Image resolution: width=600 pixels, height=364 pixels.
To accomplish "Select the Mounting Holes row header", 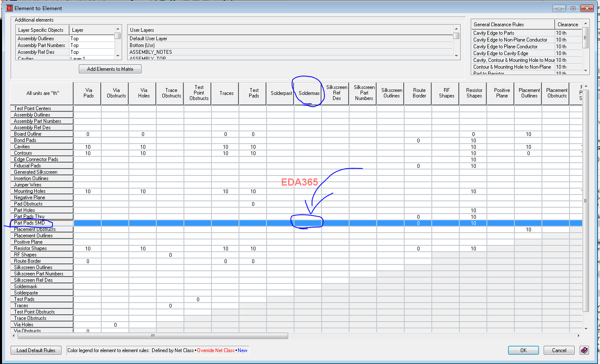I will click(x=42, y=191).
